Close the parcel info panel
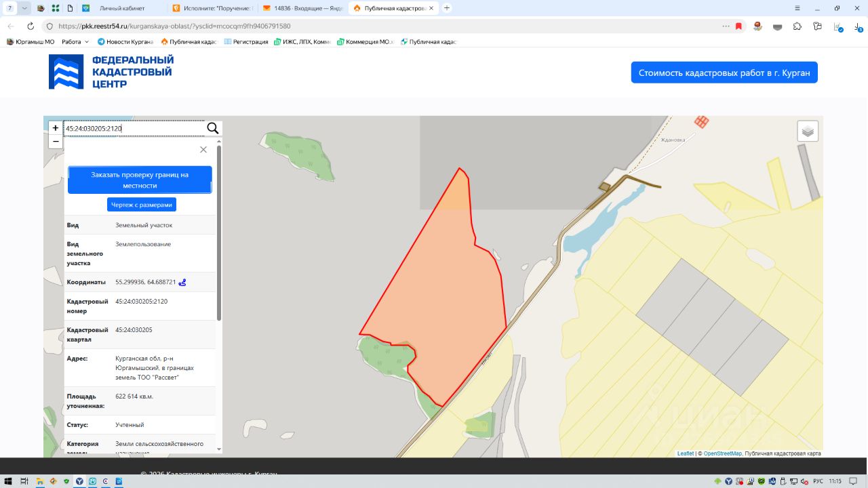Screen dimensions: 868x488 203,150
